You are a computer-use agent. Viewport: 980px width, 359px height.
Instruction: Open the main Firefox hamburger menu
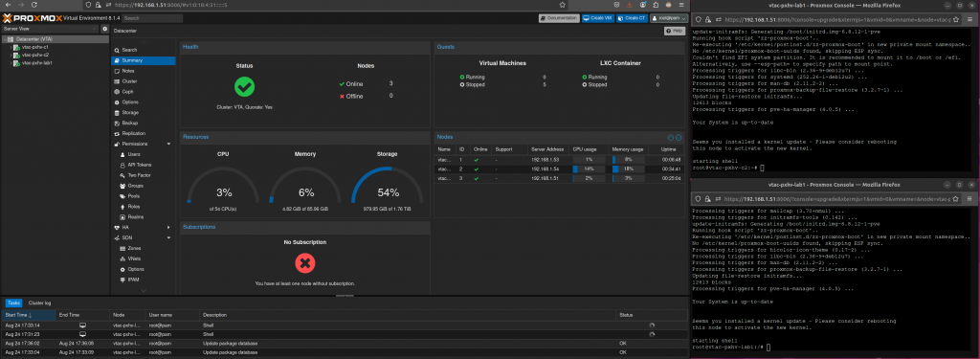pos(682,5)
